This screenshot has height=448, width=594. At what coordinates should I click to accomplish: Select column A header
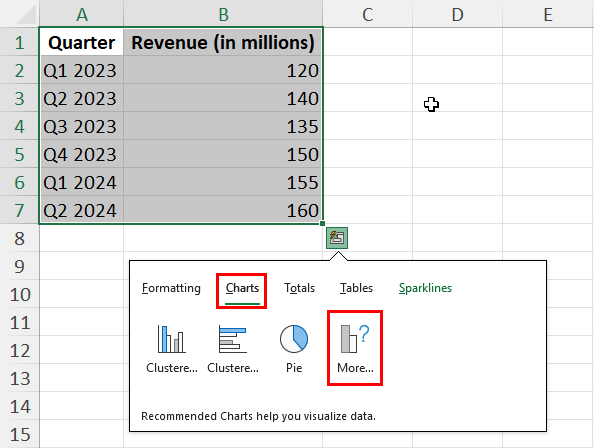[x=81, y=14]
